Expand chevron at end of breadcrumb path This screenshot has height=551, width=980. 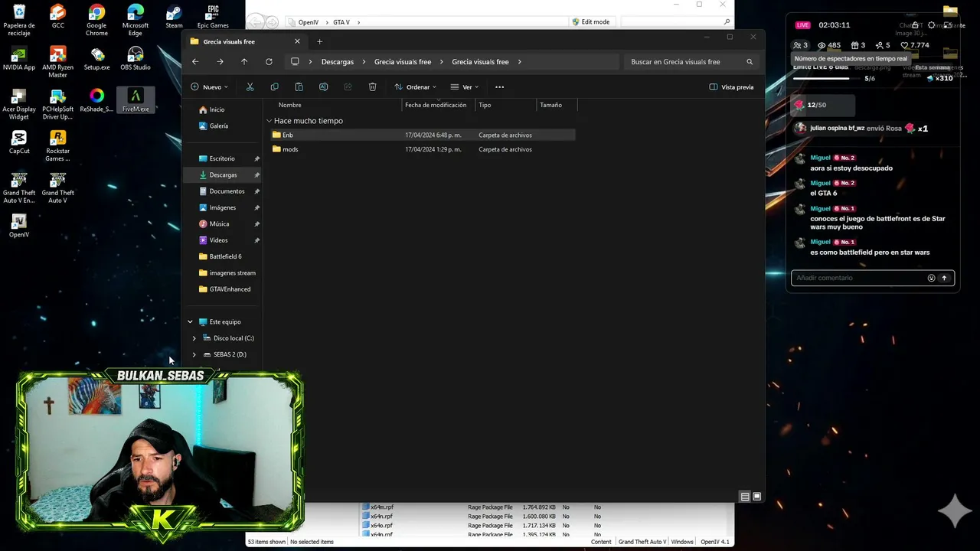click(x=519, y=62)
